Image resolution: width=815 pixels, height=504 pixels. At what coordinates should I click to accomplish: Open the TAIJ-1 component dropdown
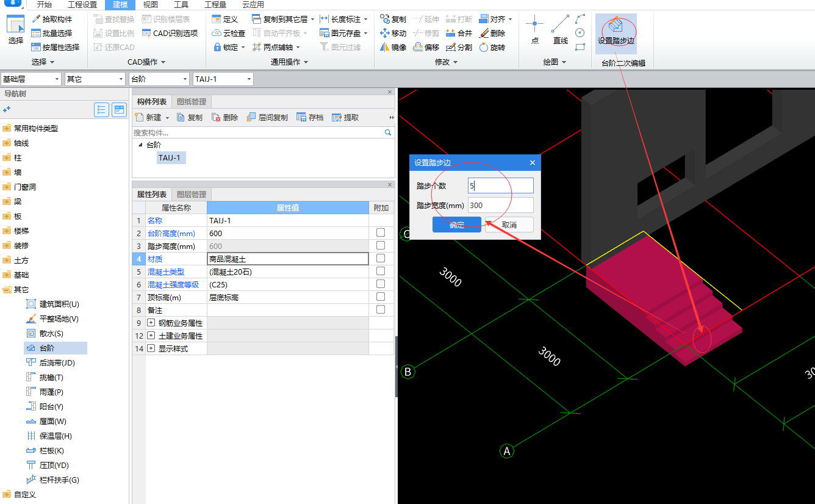[x=223, y=79]
